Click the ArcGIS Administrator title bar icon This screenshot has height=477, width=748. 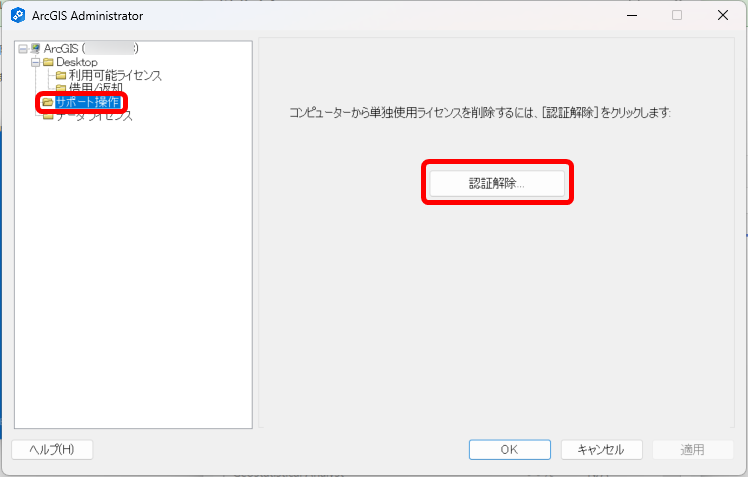(x=17, y=16)
